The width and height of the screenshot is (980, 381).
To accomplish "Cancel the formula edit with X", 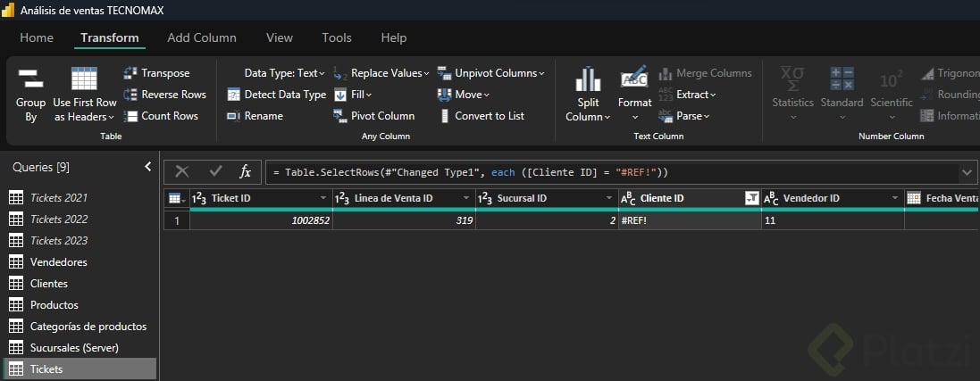I will tap(182, 171).
